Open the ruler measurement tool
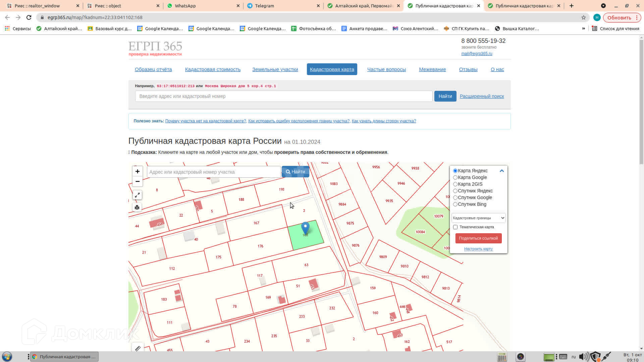 (138, 349)
